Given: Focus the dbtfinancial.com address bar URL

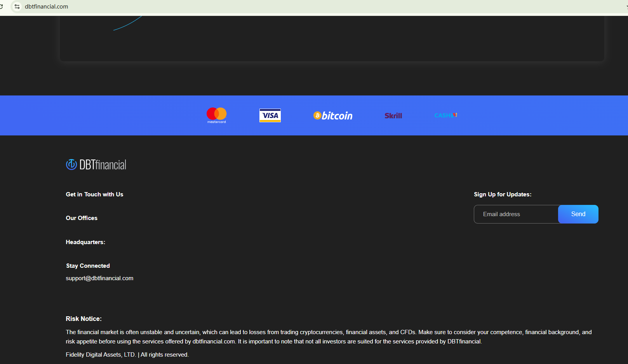Looking at the screenshot, I should 47,7.
